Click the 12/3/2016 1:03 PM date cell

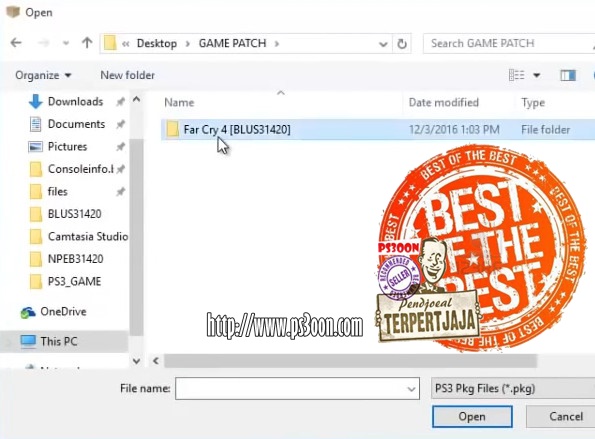point(454,130)
